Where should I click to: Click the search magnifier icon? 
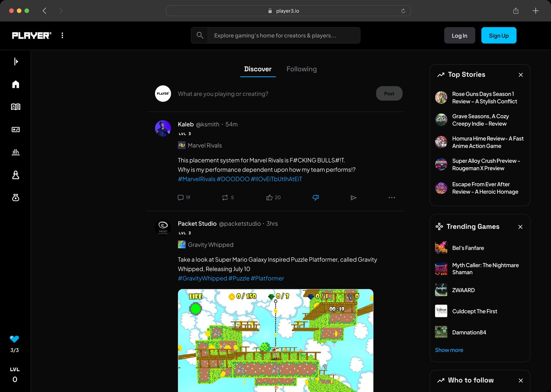point(200,35)
